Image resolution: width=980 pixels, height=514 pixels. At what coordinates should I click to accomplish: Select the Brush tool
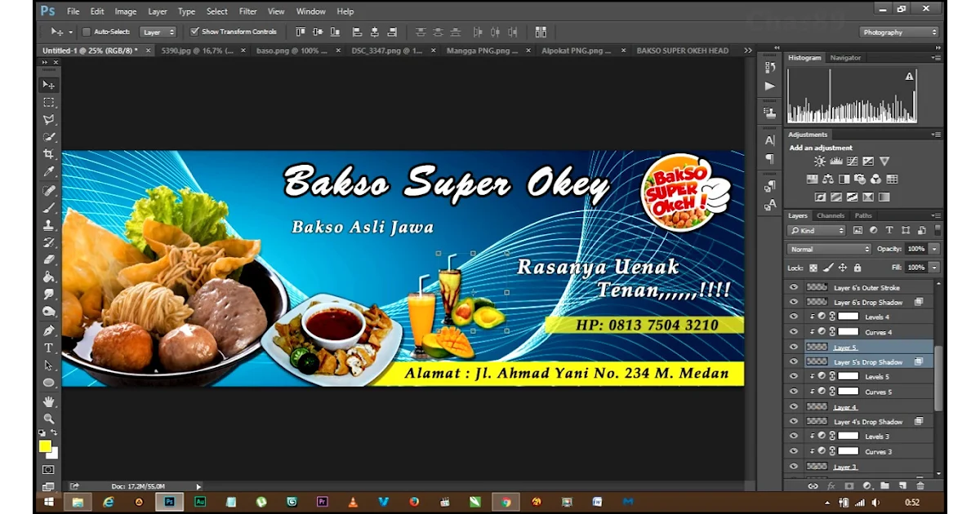(x=49, y=207)
